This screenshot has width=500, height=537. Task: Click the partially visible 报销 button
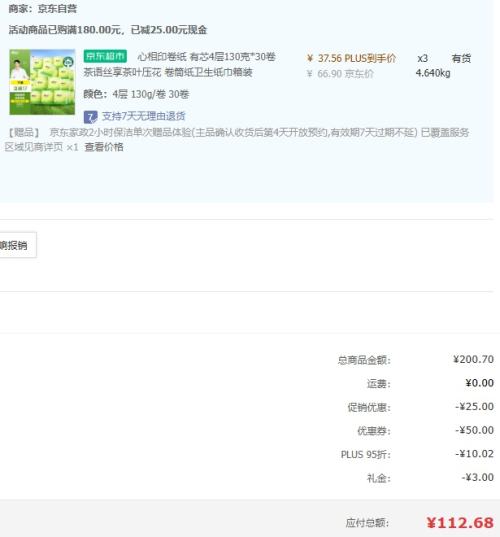17,245
